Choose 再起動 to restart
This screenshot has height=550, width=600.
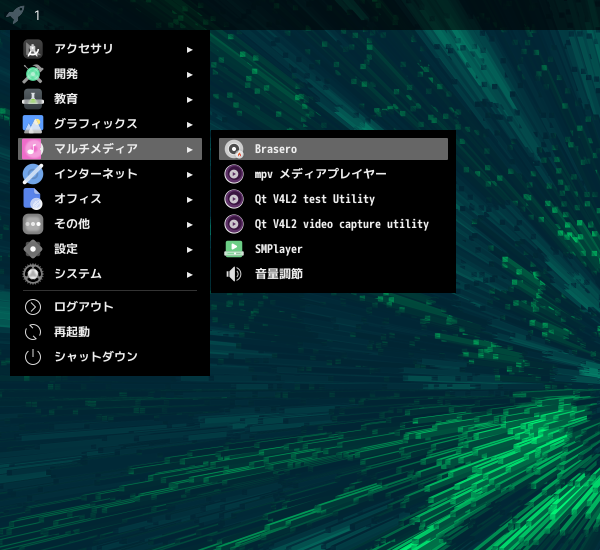pyautogui.click(x=110, y=332)
